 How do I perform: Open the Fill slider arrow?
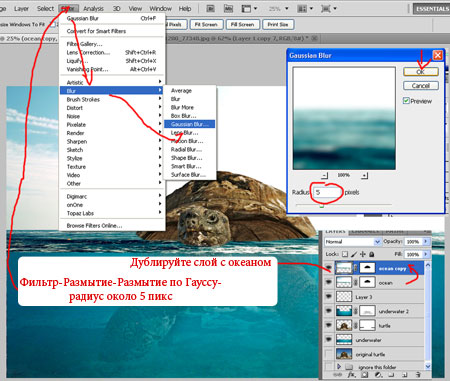click(426, 254)
